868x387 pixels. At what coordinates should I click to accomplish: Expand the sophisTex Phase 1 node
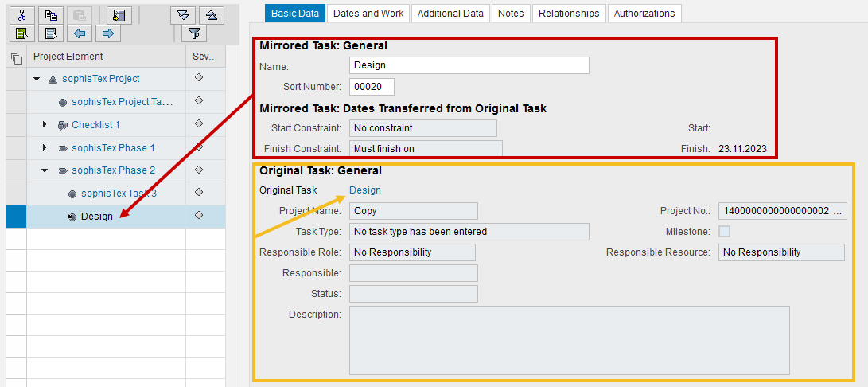pyautogui.click(x=45, y=148)
